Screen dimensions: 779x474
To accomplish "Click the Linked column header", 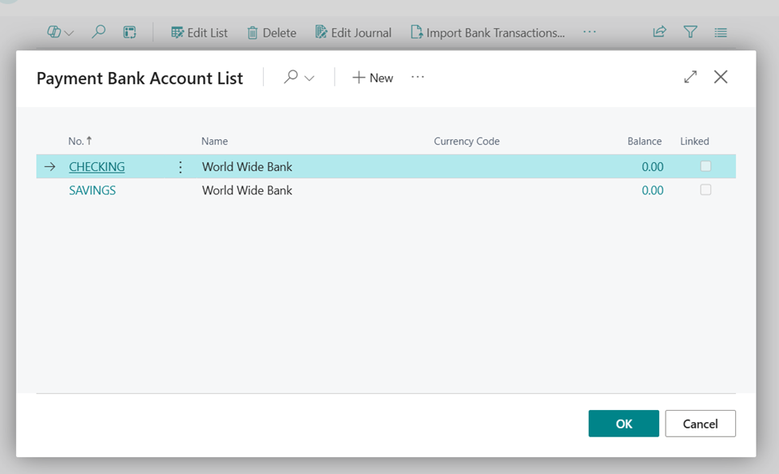I will pyautogui.click(x=695, y=141).
